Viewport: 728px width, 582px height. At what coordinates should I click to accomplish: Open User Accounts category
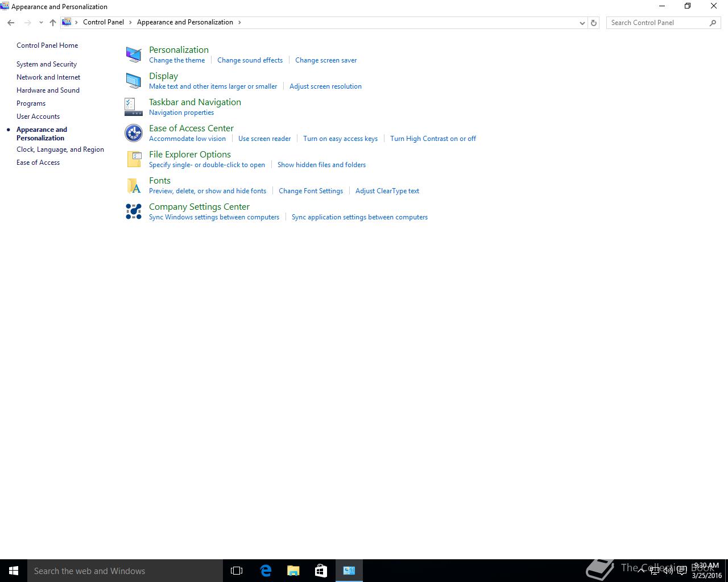tap(38, 117)
